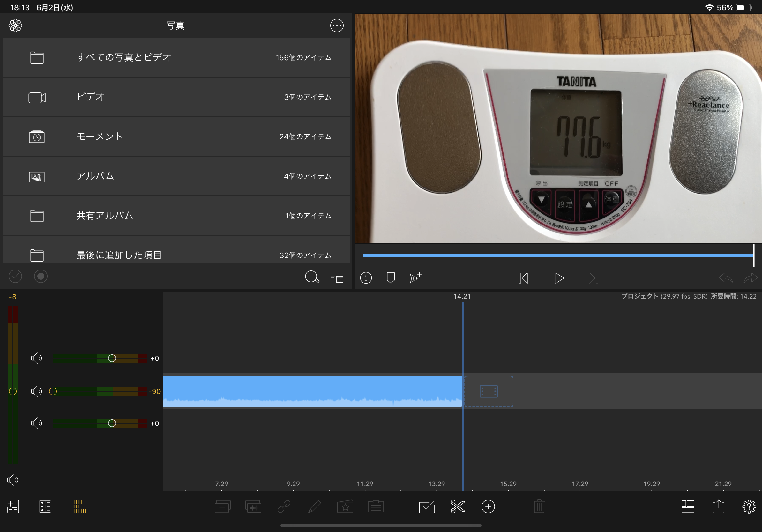This screenshot has height=532, width=762.
Task: Mute the middle track at -90
Action: click(x=36, y=391)
